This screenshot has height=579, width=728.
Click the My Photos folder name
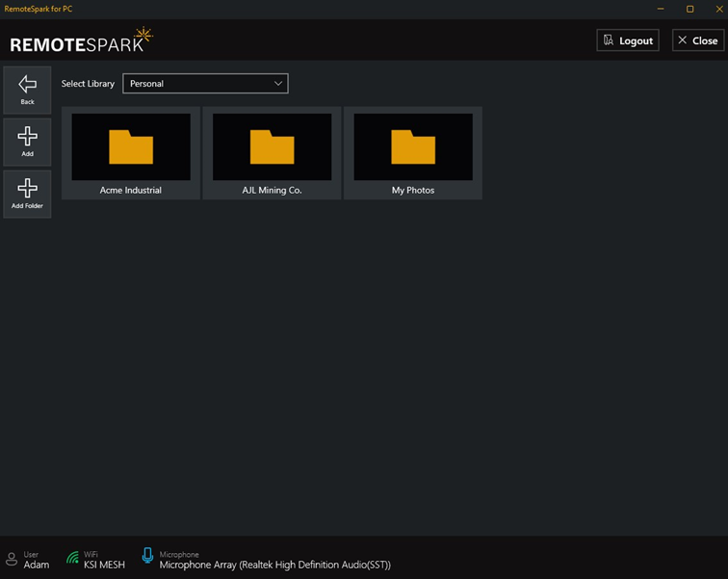pos(413,190)
